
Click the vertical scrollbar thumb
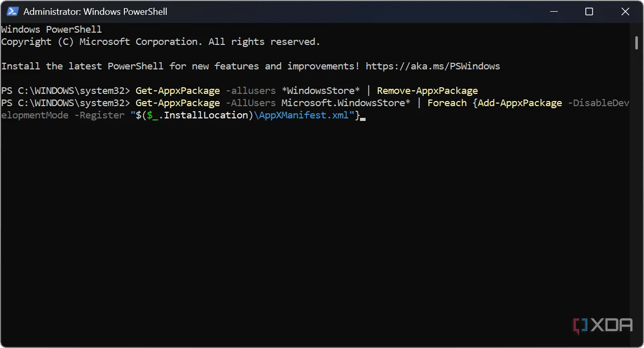click(x=636, y=42)
